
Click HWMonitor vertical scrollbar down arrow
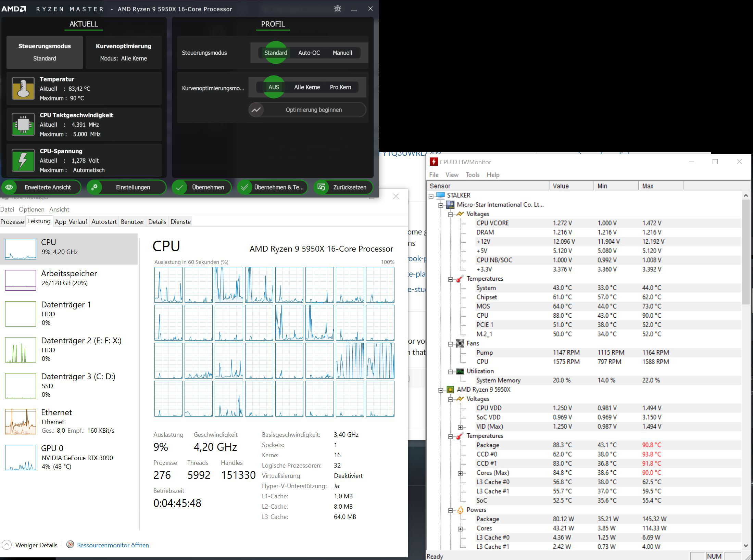(x=746, y=546)
